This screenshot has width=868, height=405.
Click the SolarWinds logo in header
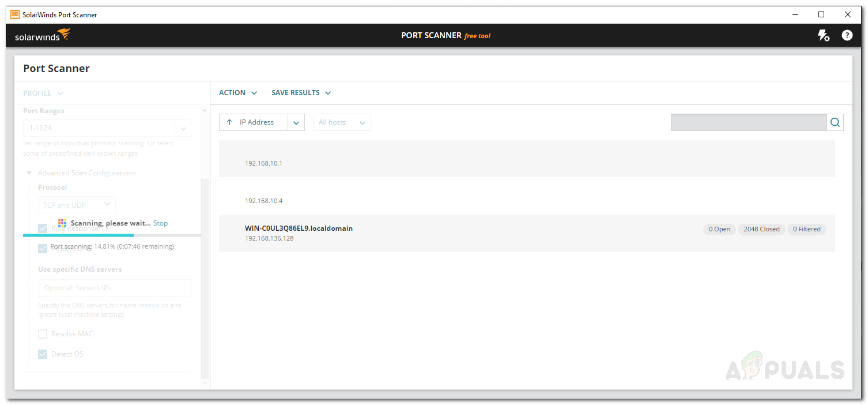click(42, 36)
